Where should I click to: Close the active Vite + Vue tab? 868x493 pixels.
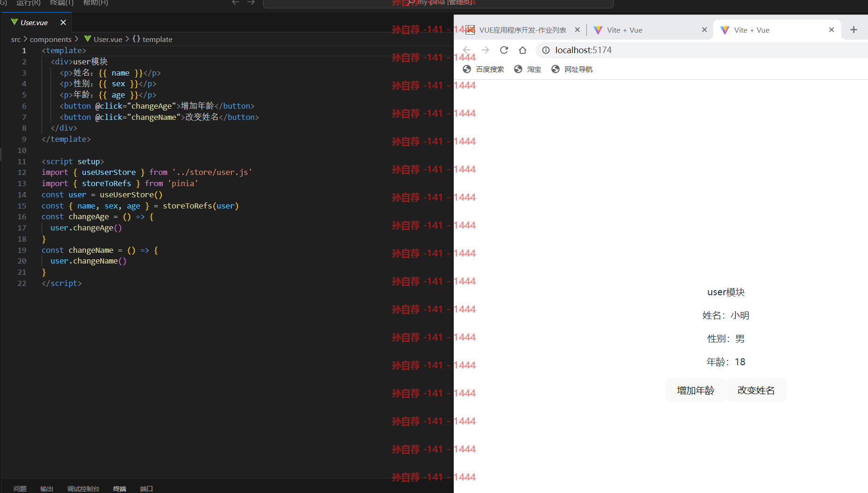point(831,30)
